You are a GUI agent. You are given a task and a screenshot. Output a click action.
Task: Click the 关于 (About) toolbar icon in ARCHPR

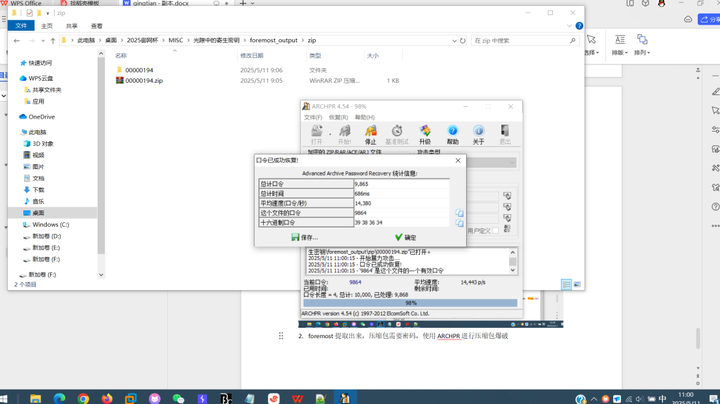click(x=478, y=135)
